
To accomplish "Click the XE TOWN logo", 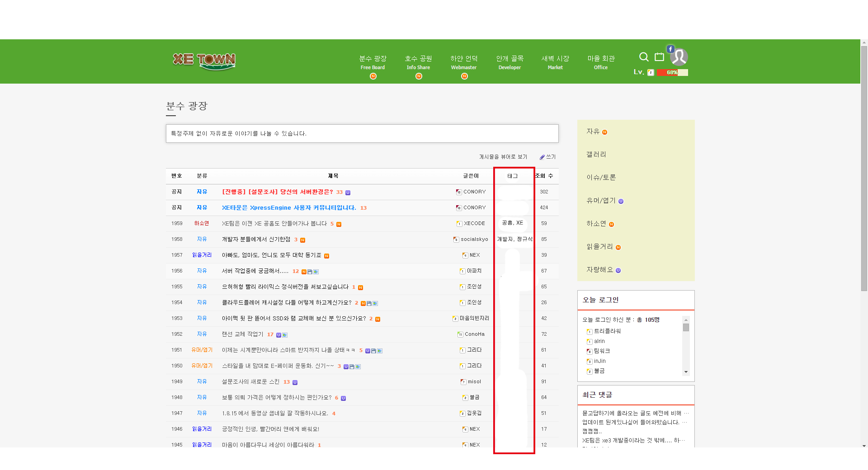I will [204, 61].
